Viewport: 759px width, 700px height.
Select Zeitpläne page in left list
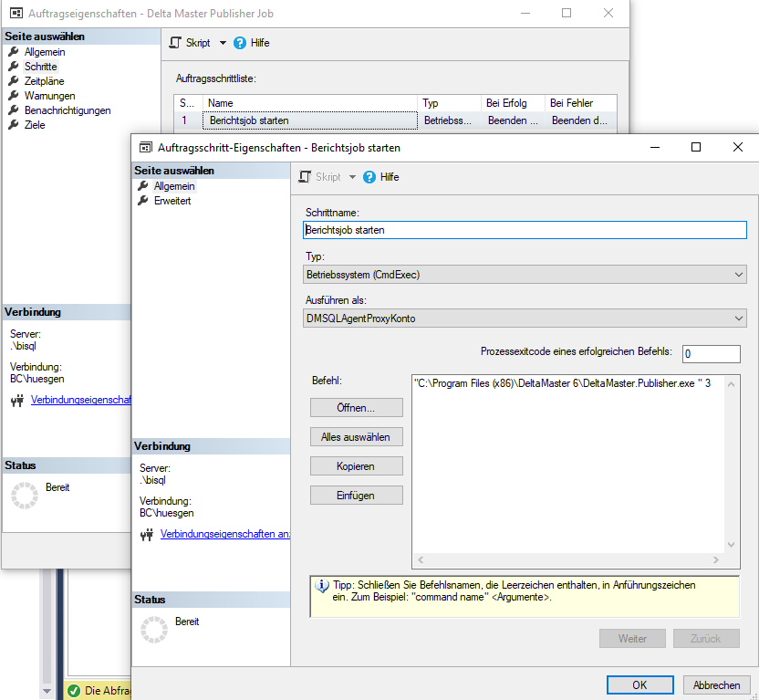44,81
